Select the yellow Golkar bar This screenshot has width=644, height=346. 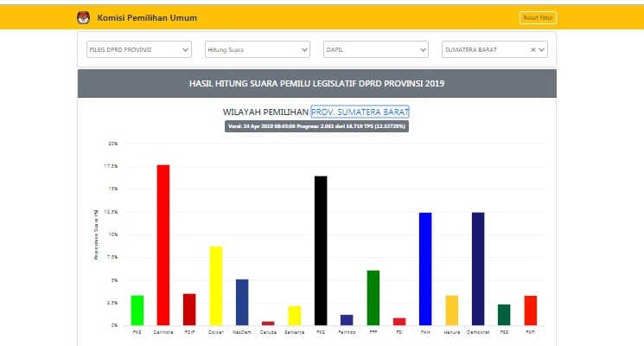pos(215,285)
